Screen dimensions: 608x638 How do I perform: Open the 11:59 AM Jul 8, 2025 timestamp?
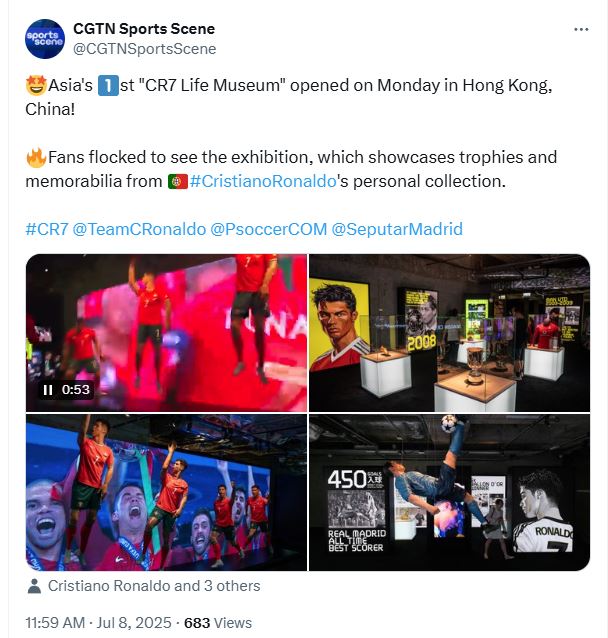(98, 623)
